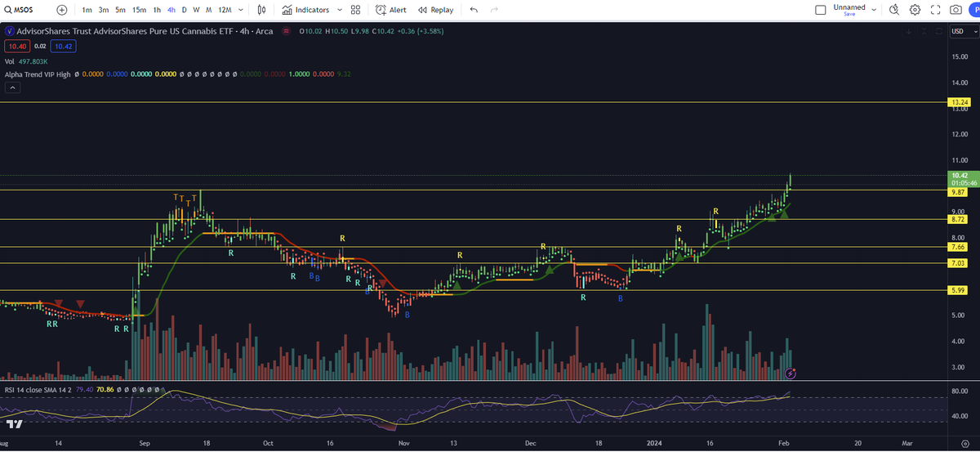The height and width of the screenshot is (452, 980).
Task: Undo the last chart action
Action: [474, 10]
